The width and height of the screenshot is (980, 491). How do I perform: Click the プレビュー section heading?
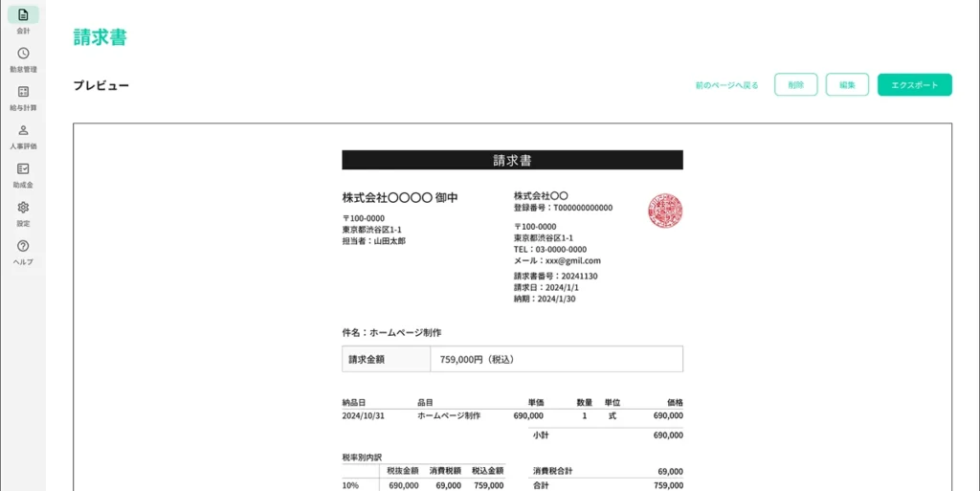(101, 85)
